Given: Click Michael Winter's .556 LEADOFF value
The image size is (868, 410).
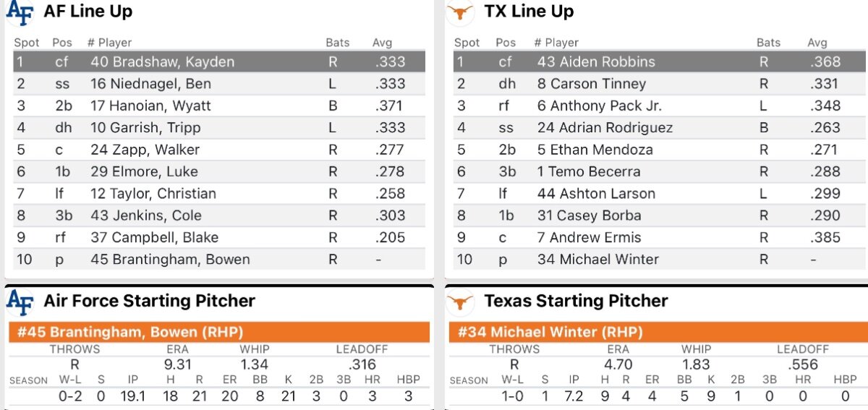Looking at the screenshot, I should (801, 364).
